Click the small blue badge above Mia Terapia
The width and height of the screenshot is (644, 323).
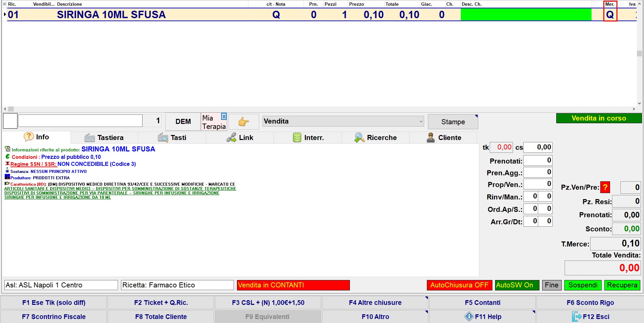coord(224,117)
